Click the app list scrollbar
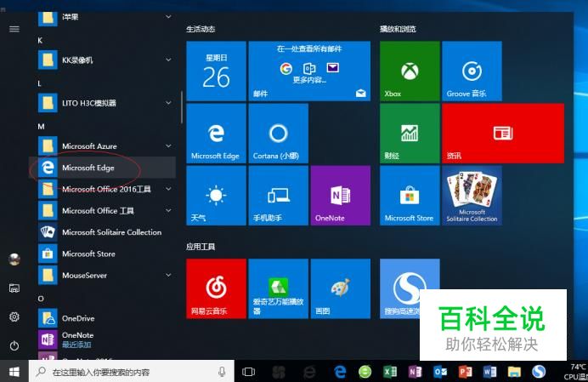The height and width of the screenshot is (382, 588). (x=182, y=107)
